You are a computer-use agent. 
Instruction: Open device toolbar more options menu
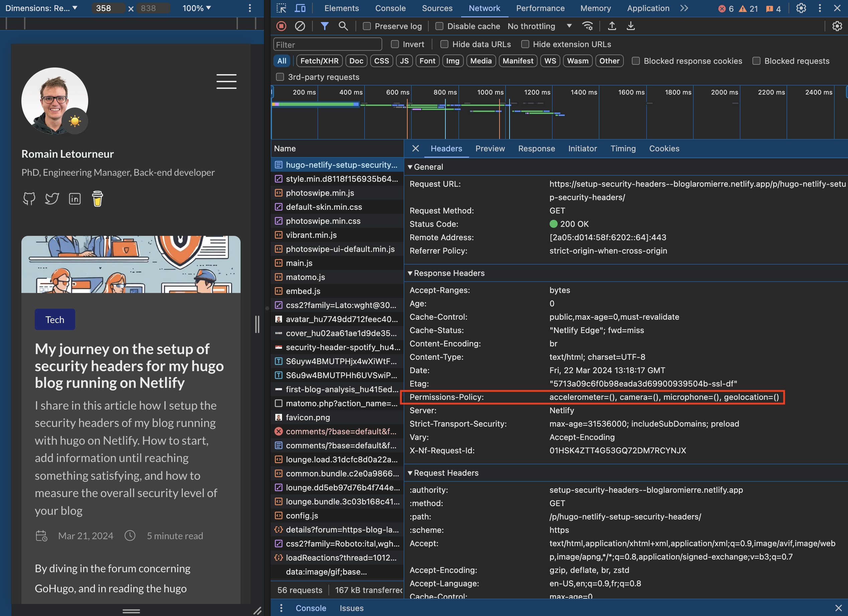[250, 8]
